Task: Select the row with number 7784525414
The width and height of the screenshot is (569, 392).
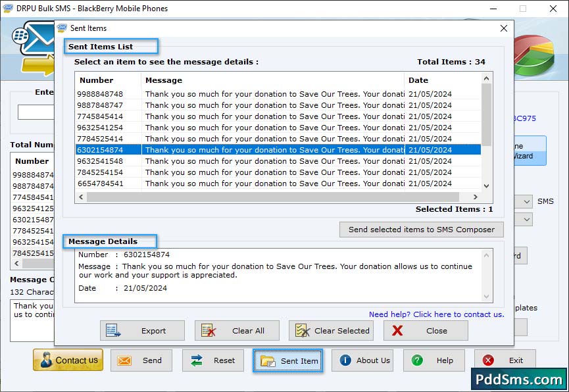Action: tap(278, 139)
